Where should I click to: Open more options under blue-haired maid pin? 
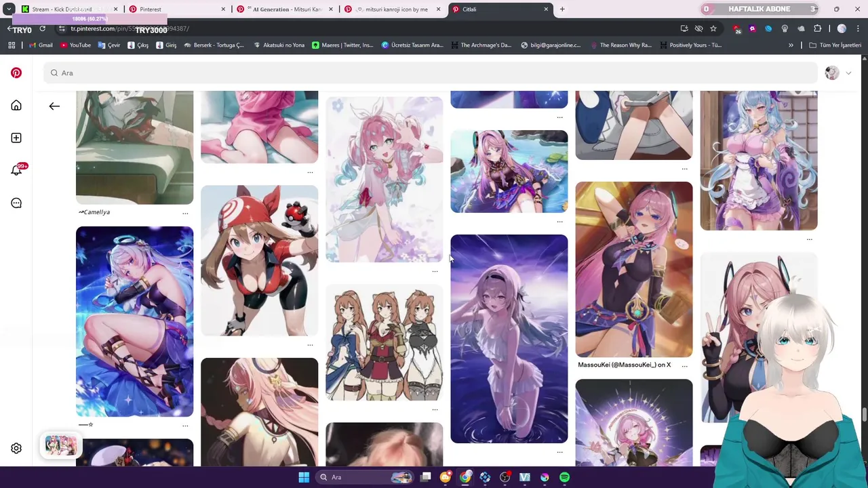point(809,239)
